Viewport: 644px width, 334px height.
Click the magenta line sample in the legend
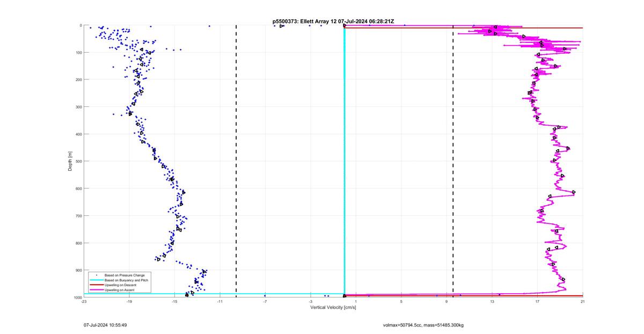click(x=96, y=290)
